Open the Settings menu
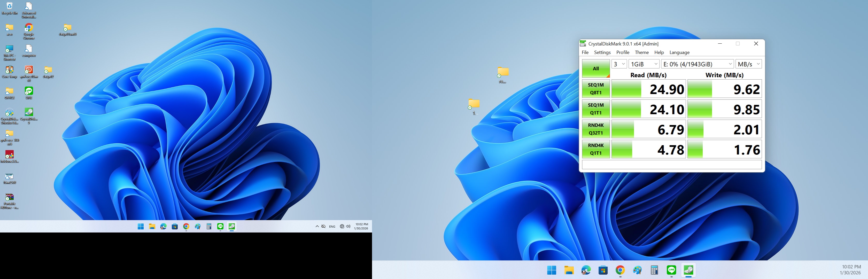Viewport: 868px width, 279px height. pyautogui.click(x=602, y=52)
